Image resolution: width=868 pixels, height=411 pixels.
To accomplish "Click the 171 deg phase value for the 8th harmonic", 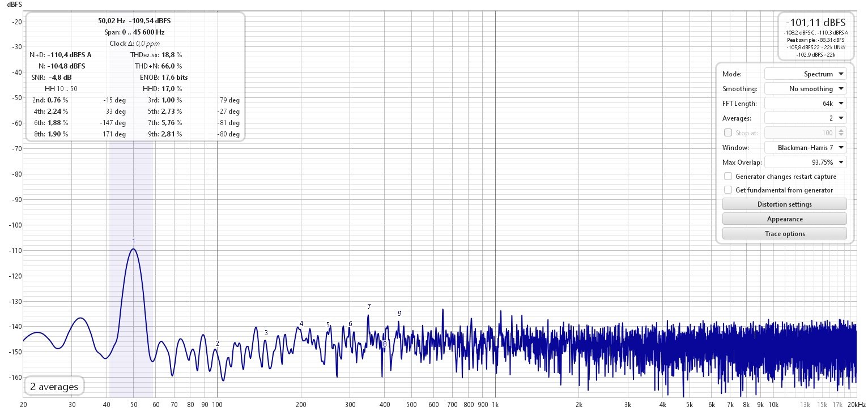I will click(x=116, y=134).
